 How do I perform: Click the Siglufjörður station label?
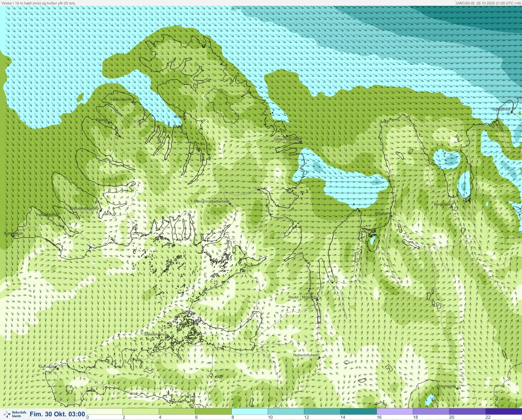[501, 109]
